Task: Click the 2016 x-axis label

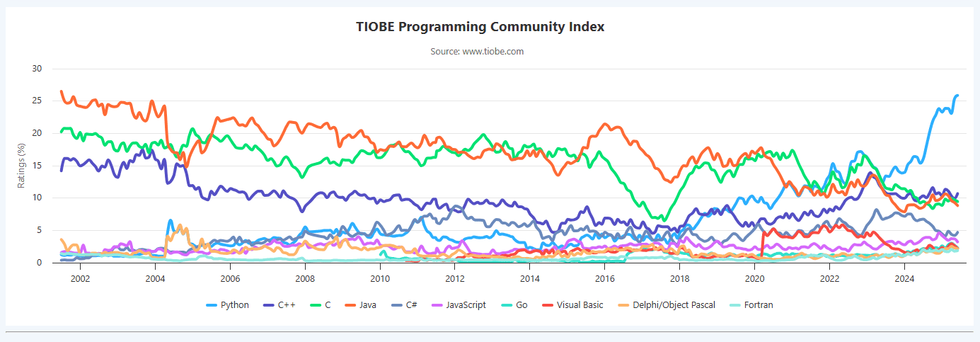Action: point(605,278)
